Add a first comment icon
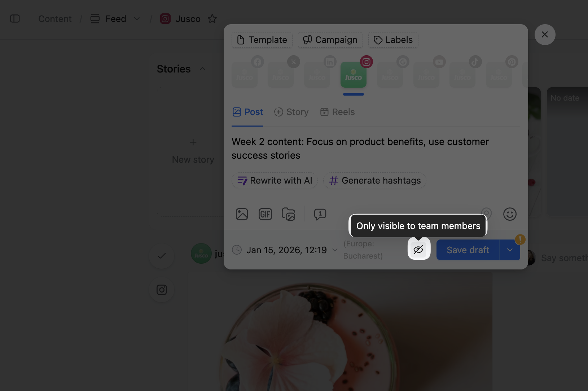Screen dimensions: 588x391 click(x=320, y=214)
